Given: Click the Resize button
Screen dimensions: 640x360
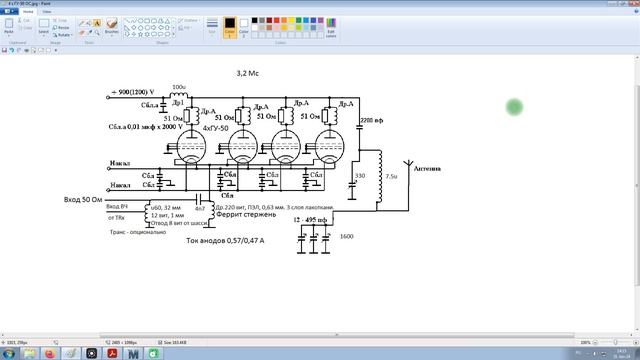Looking at the screenshot, I should point(61,28).
